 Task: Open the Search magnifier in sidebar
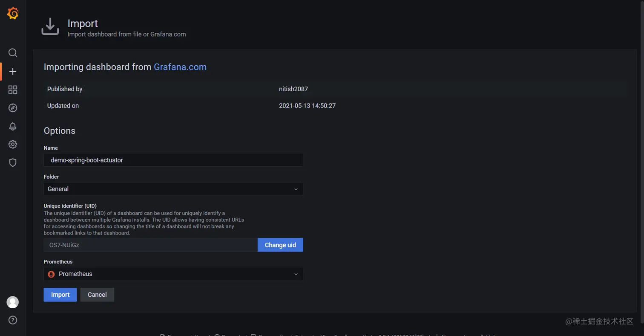(13, 53)
